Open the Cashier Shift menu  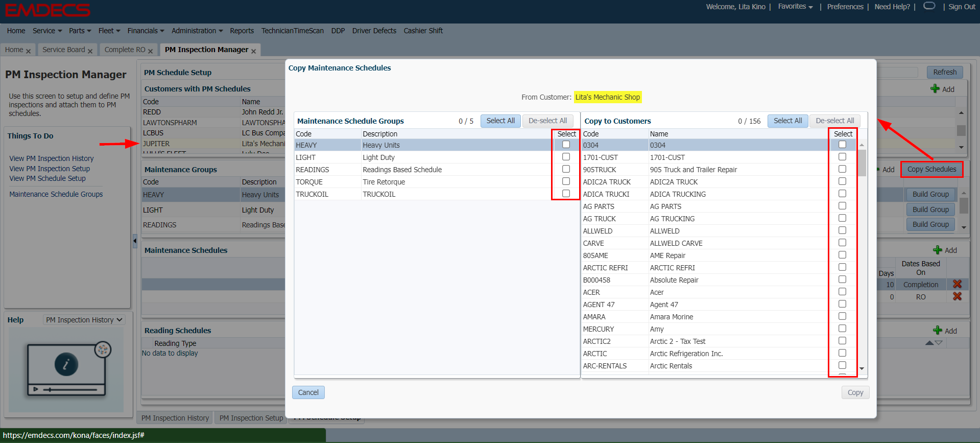(423, 31)
